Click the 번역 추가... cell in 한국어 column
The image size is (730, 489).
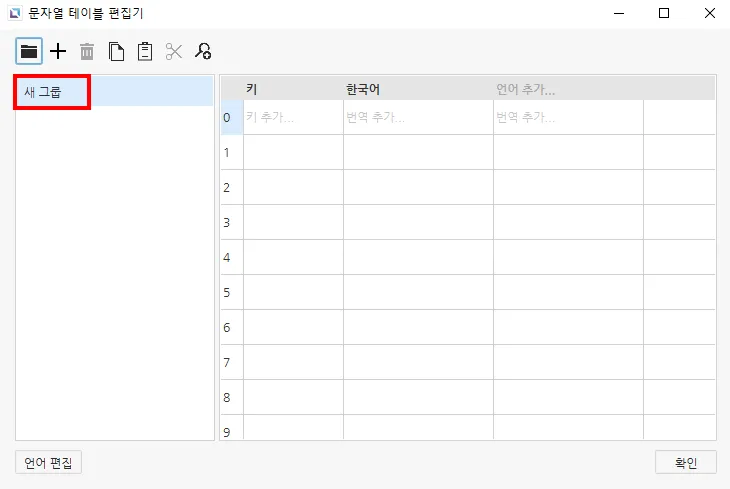(417, 117)
